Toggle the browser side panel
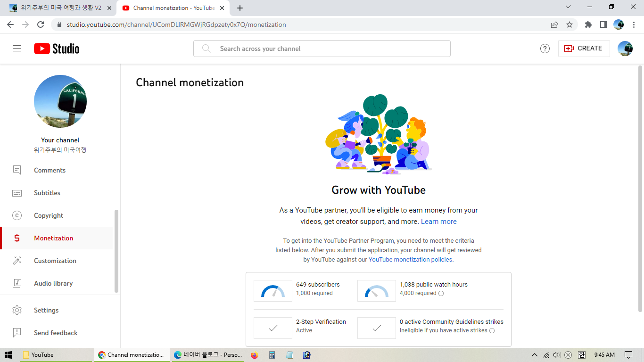This screenshot has height=362, width=644. [x=603, y=25]
